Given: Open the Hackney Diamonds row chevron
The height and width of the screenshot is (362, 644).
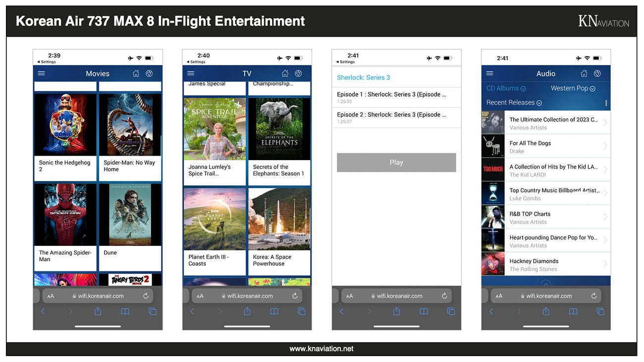Looking at the screenshot, I should 605,264.
